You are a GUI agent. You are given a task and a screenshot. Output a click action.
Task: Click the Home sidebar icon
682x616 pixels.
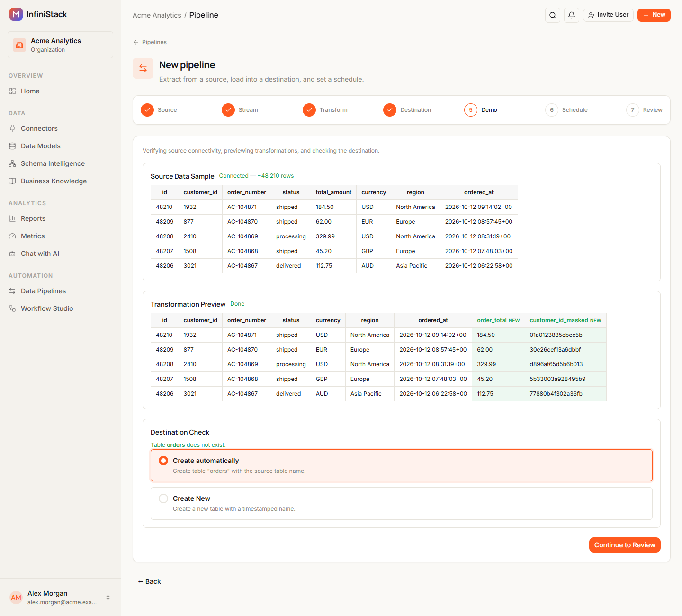(12, 91)
